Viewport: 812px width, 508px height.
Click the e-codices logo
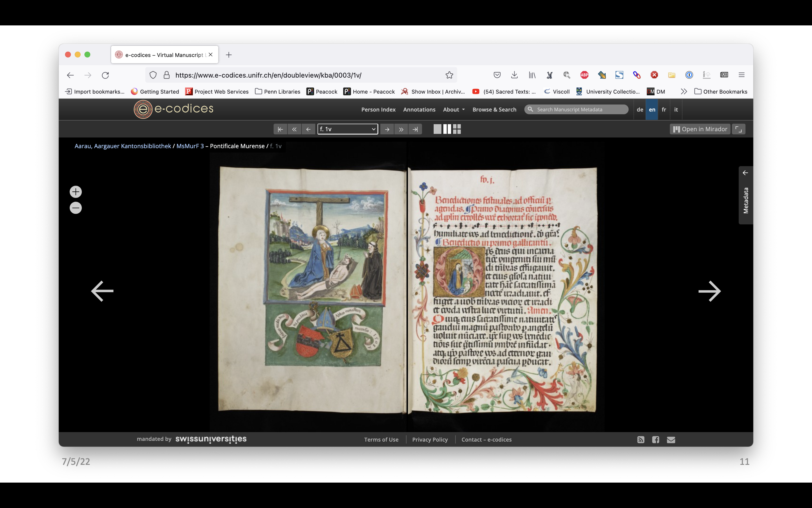pyautogui.click(x=173, y=109)
